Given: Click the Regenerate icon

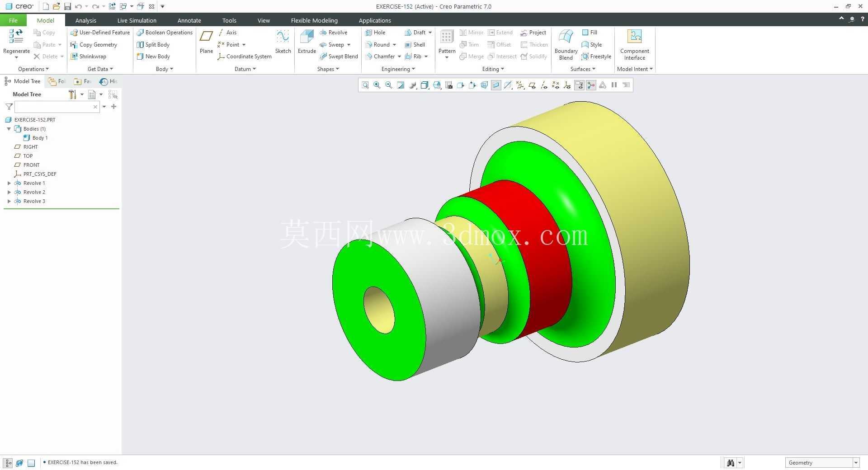Looking at the screenshot, I should pyautogui.click(x=16, y=42).
